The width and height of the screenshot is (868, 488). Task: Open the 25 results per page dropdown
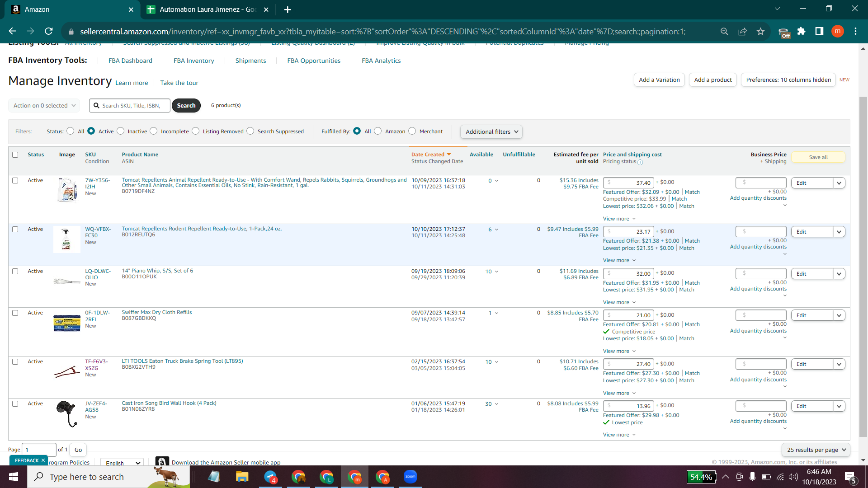pos(816,450)
